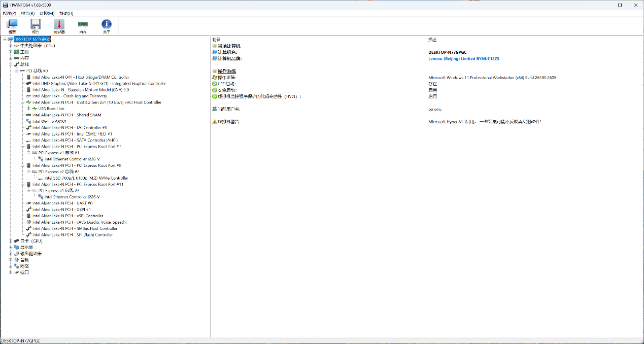
Task: Select the Intel Wi-Fi 6 AX101 device
Action: click(x=49, y=121)
